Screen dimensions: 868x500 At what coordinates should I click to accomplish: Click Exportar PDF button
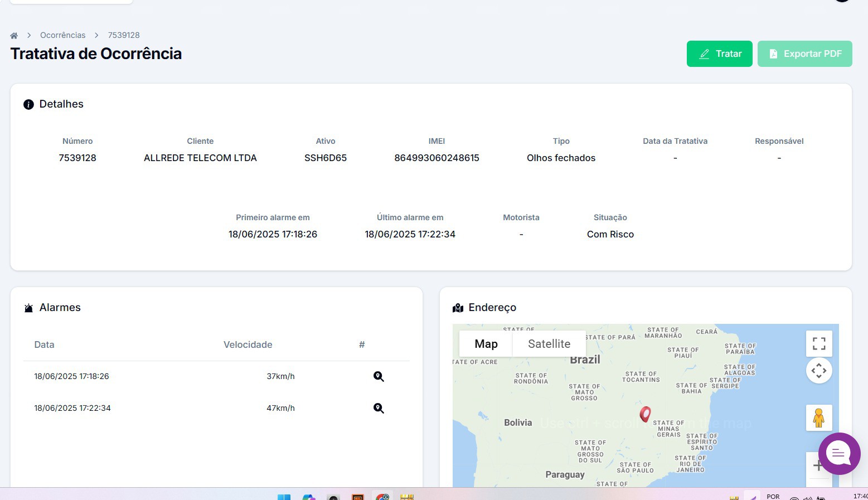804,54
